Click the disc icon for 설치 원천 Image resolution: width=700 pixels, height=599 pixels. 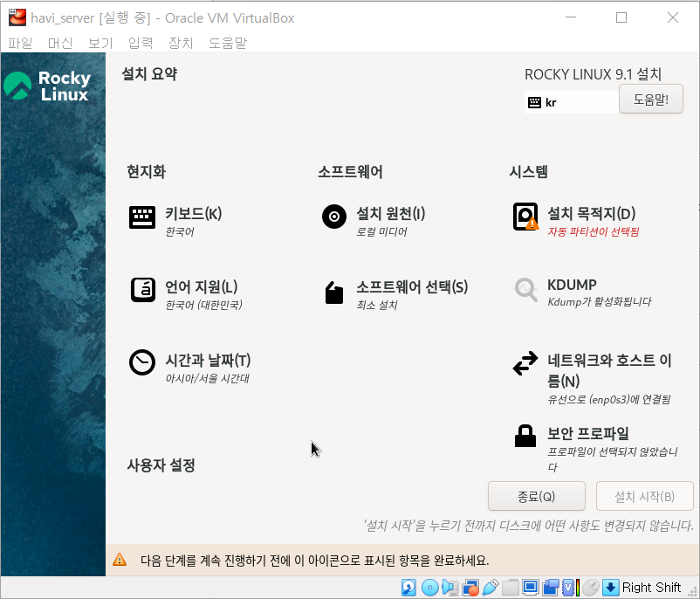pyautogui.click(x=334, y=217)
